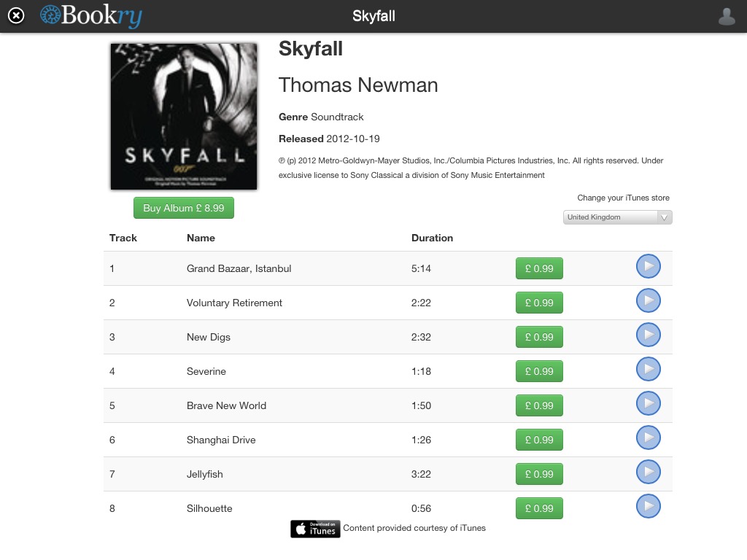This screenshot has width=747, height=560.
Task: Play preview of New Digs
Action: pyautogui.click(x=648, y=335)
